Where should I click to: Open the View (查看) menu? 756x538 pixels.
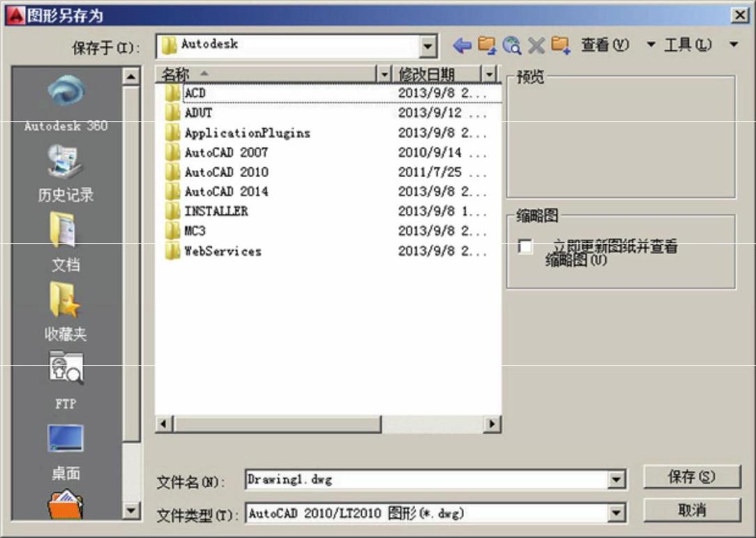605,45
